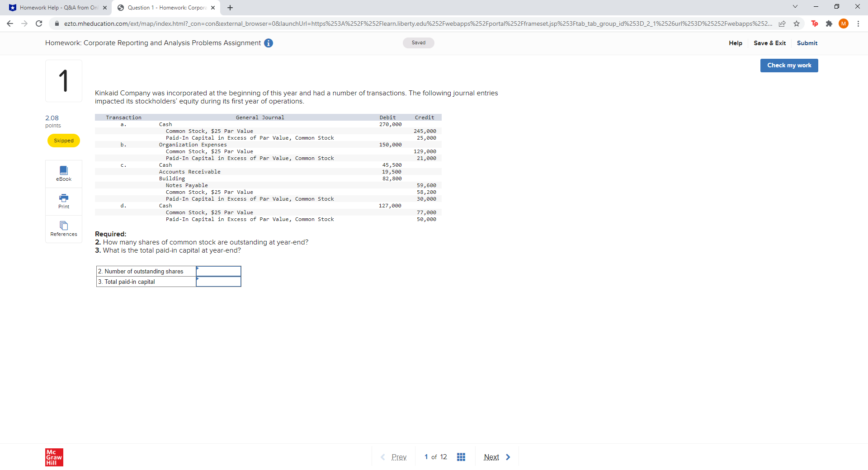Click the 'Number of outstanding shares' label

coord(144,271)
